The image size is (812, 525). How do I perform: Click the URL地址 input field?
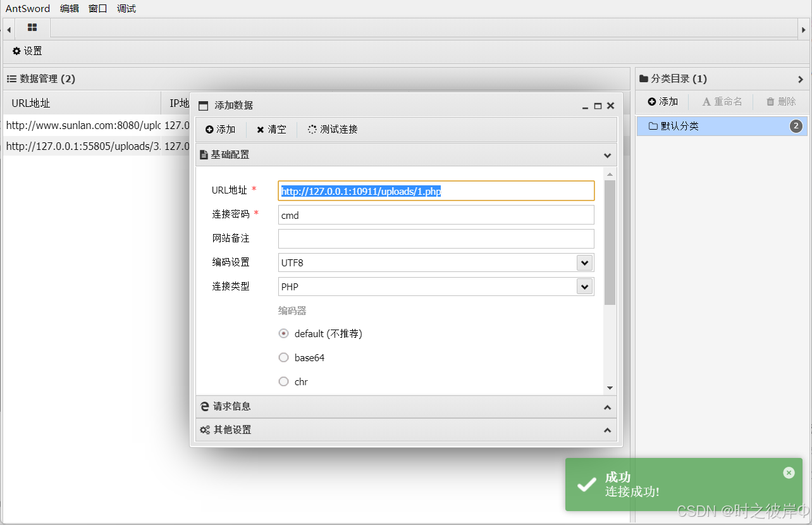[x=436, y=191]
